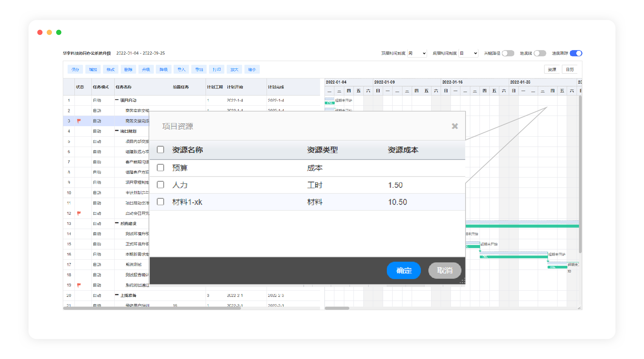Click the 资源成本 column header in the dialog
The width and height of the screenshot is (644, 359).
click(403, 150)
